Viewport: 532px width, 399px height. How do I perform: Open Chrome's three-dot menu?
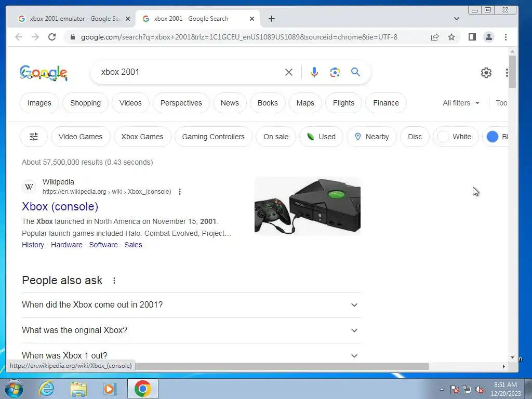(506, 37)
